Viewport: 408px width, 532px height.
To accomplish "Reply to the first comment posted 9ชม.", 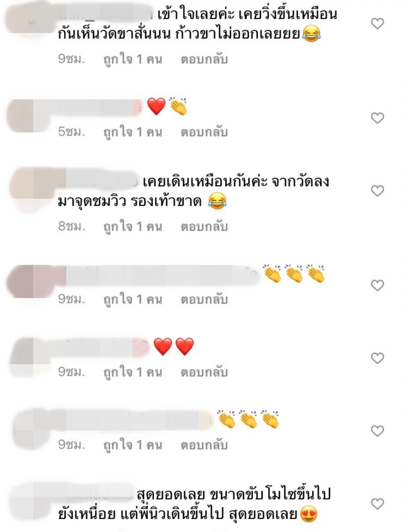I will point(204,60).
